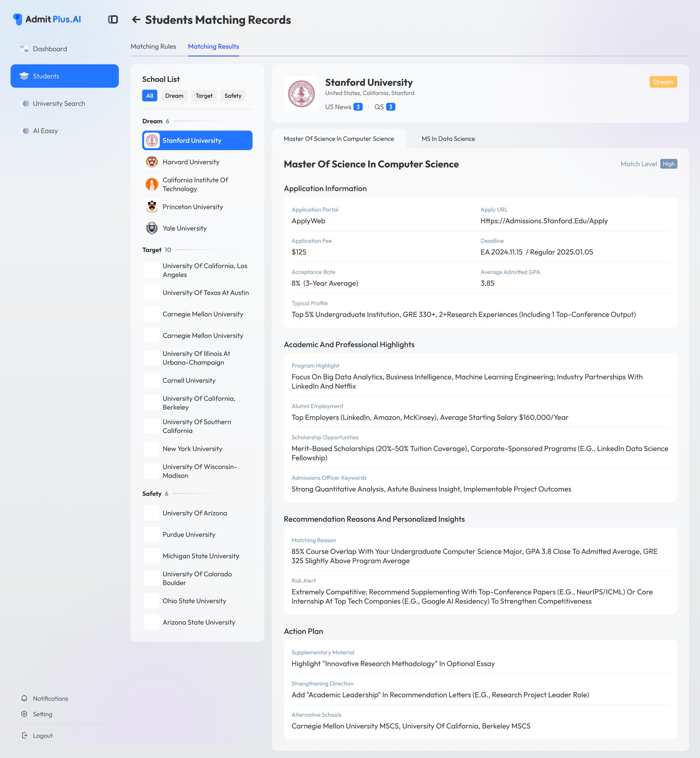Click the Logout icon
This screenshot has width=700, height=758.
pyautogui.click(x=24, y=735)
